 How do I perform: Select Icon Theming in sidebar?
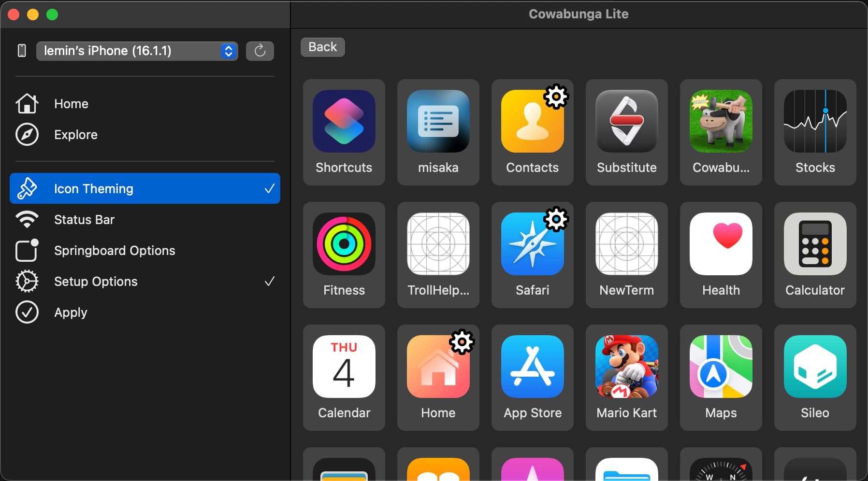[x=145, y=188]
